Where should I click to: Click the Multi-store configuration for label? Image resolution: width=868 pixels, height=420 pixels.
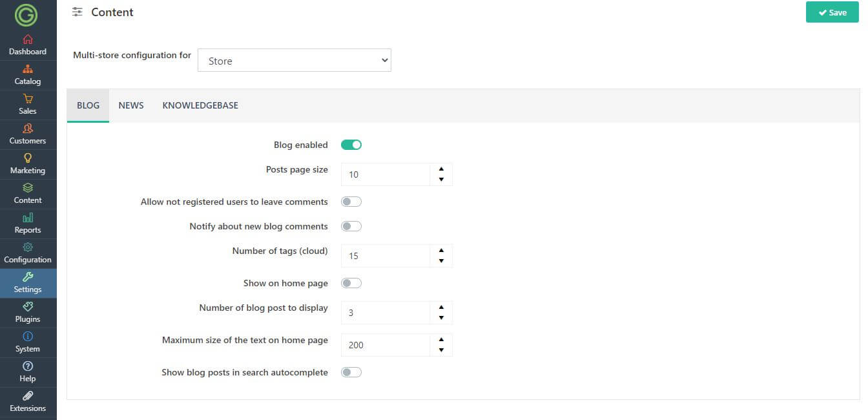(x=132, y=56)
